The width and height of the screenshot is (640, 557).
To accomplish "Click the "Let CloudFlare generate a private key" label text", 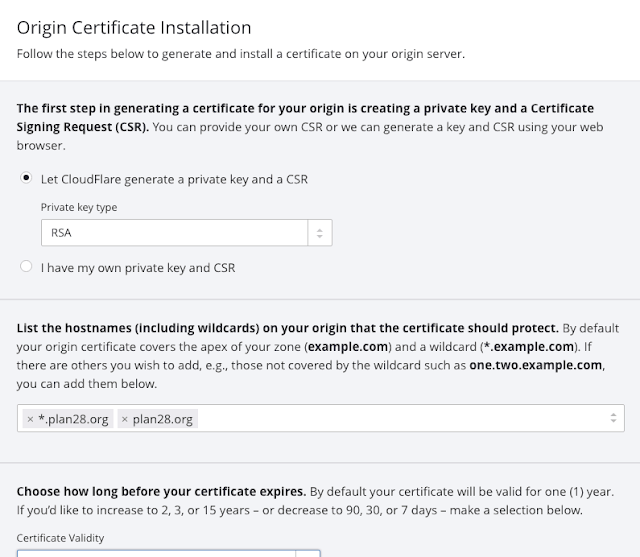I will click(x=174, y=179).
